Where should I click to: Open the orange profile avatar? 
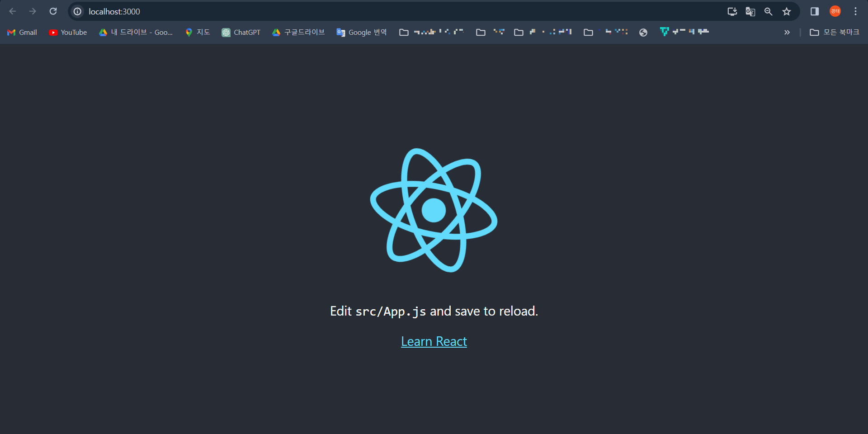point(835,11)
